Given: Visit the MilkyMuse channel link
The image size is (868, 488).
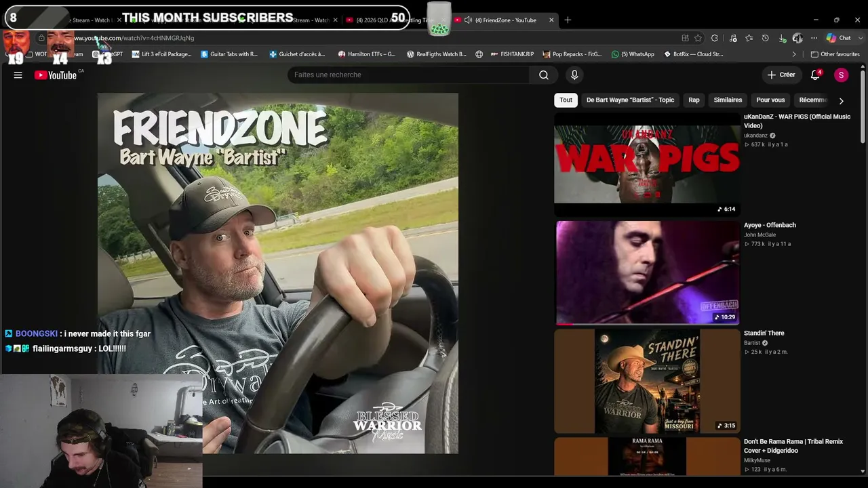Looking at the screenshot, I should click(x=757, y=461).
